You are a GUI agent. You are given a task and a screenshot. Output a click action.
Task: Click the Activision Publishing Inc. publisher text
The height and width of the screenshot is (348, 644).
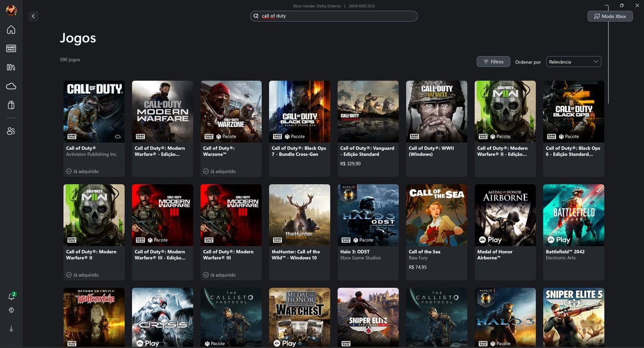pyautogui.click(x=92, y=154)
